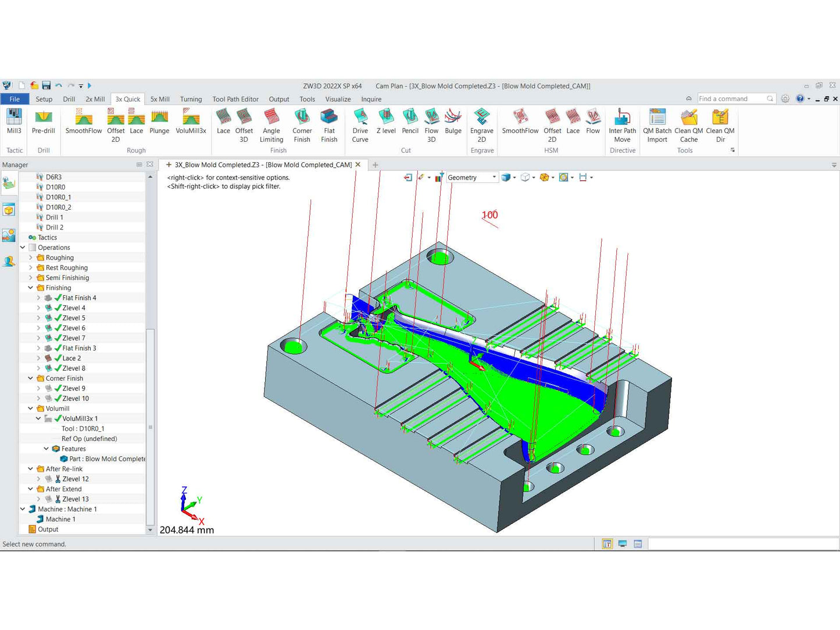Select Output in the manager tree

coord(48,529)
